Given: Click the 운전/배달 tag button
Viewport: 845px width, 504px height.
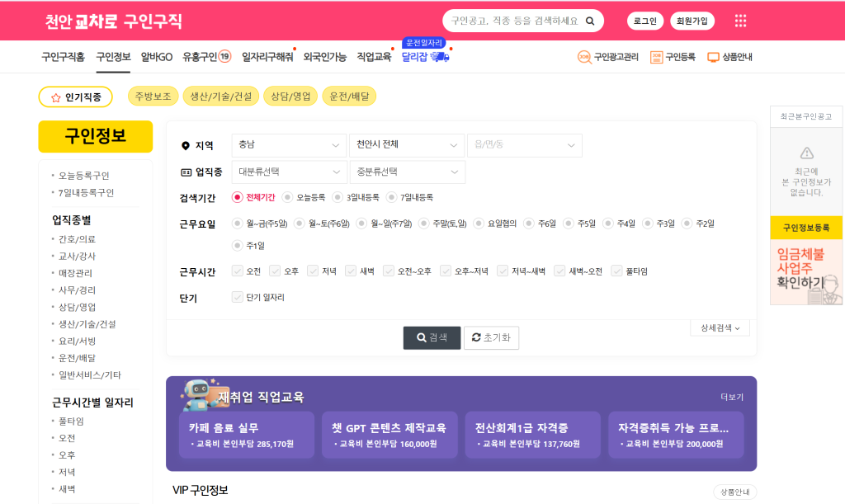Looking at the screenshot, I should [x=349, y=97].
